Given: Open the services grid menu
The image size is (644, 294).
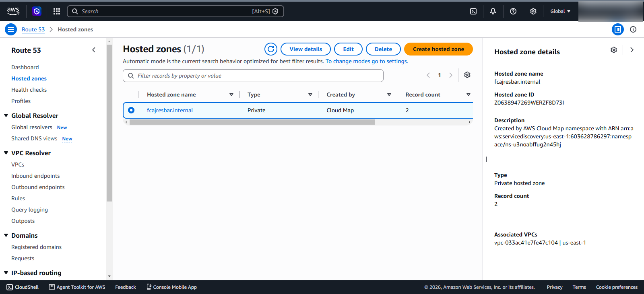Looking at the screenshot, I should click(57, 11).
